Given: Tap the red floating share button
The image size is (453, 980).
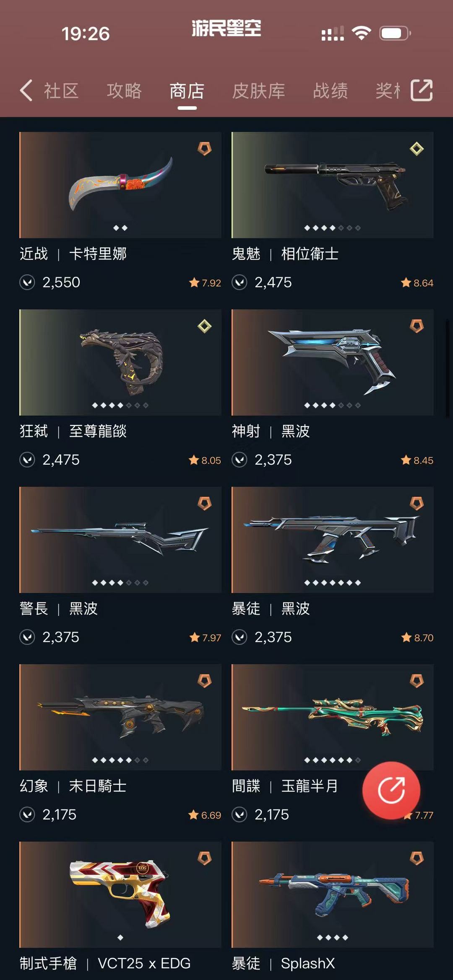Looking at the screenshot, I should (391, 790).
